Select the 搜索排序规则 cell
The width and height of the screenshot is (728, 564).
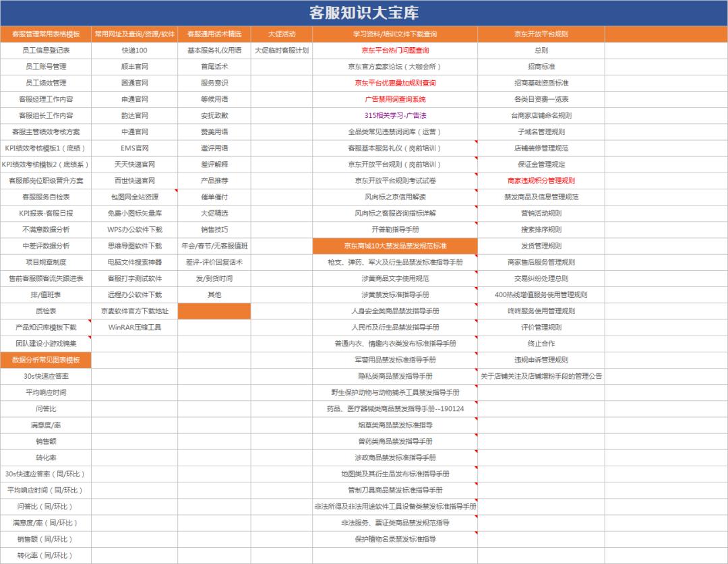541,229
